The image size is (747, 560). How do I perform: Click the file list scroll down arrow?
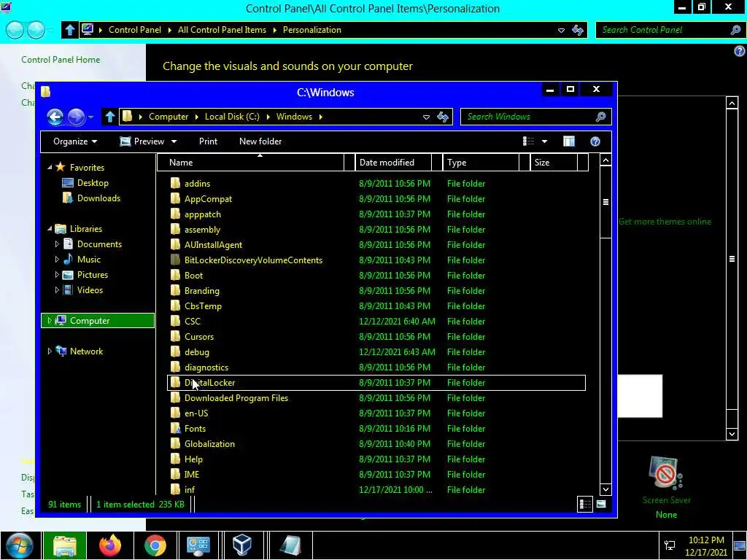click(x=605, y=489)
